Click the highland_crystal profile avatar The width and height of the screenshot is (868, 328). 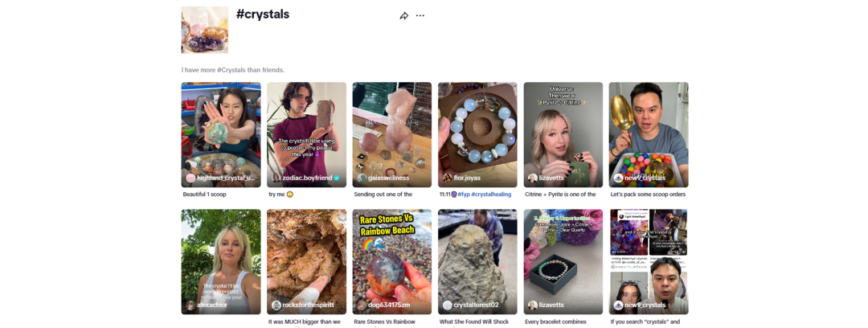tap(191, 178)
